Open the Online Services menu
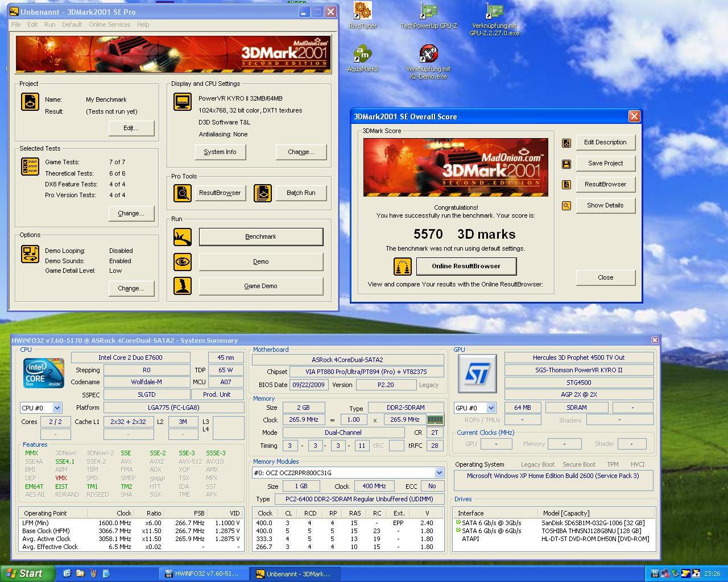Screen dimensions: 728x582 (x=109, y=24)
